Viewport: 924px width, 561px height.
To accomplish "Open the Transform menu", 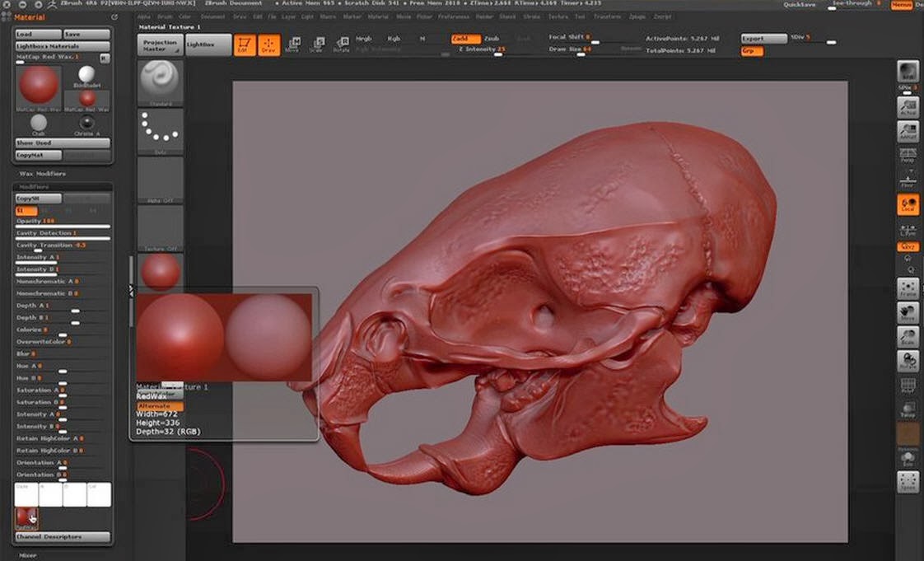I will (608, 16).
